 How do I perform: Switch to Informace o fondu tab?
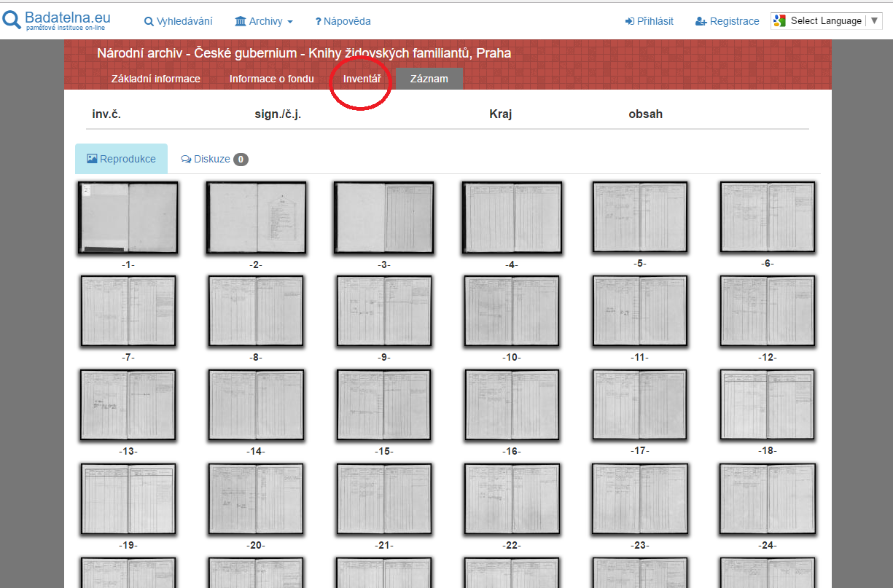click(272, 79)
